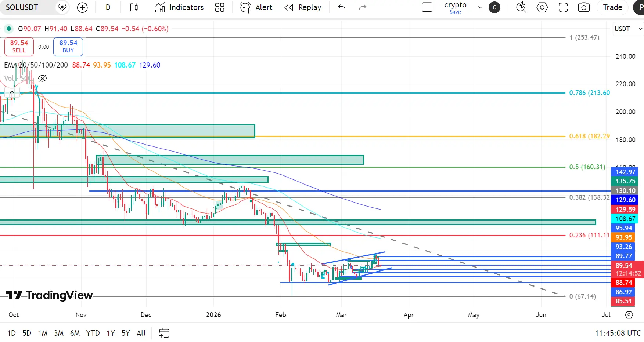Click the 0 (67.14) Fibonacci label

[x=583, y=296]
